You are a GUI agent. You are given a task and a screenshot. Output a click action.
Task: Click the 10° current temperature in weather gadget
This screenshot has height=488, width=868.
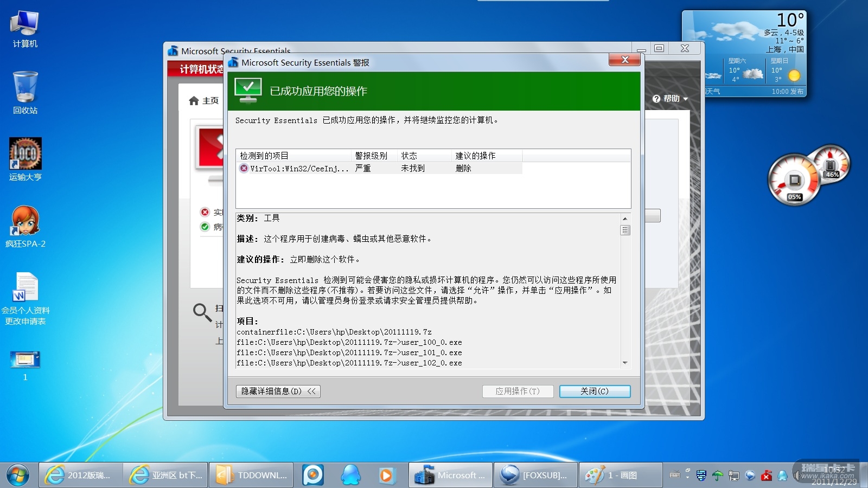coord(790,20)
